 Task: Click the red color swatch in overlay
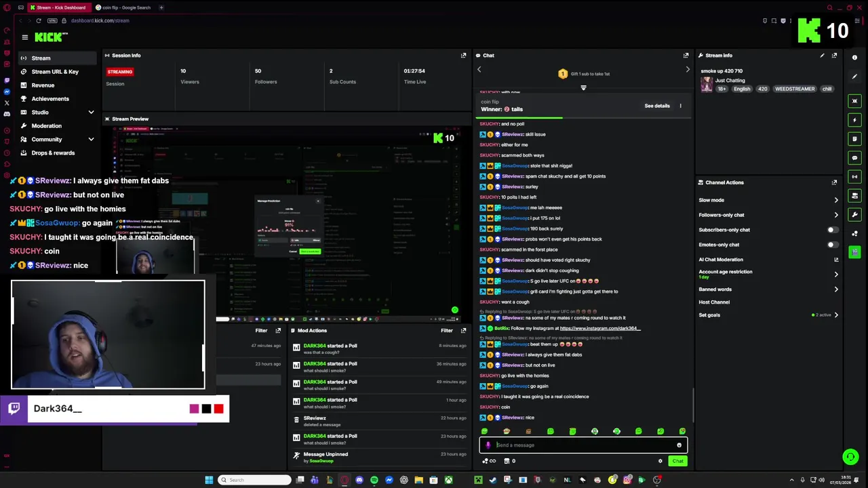click(x=218, y=409)
